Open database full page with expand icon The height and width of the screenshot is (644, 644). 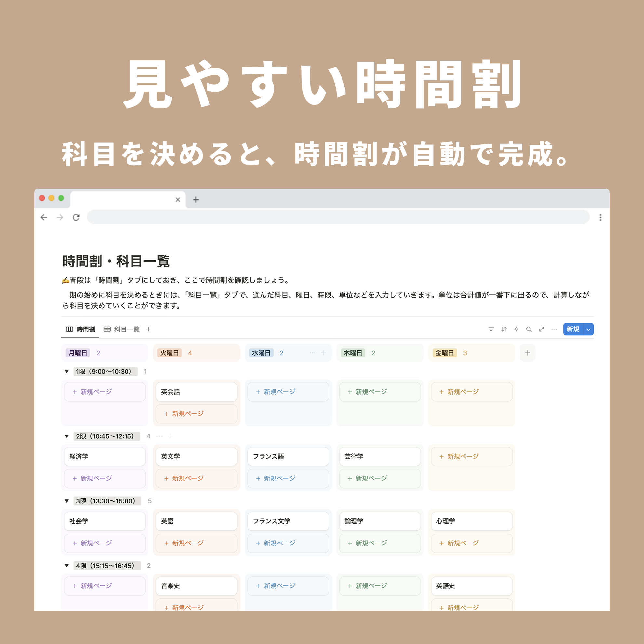[x=541, y=329]
